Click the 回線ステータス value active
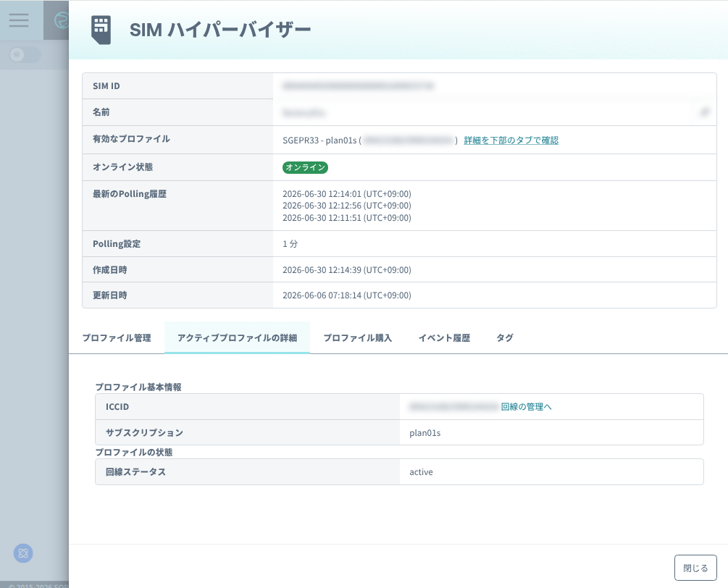 [x=421, y=472]
